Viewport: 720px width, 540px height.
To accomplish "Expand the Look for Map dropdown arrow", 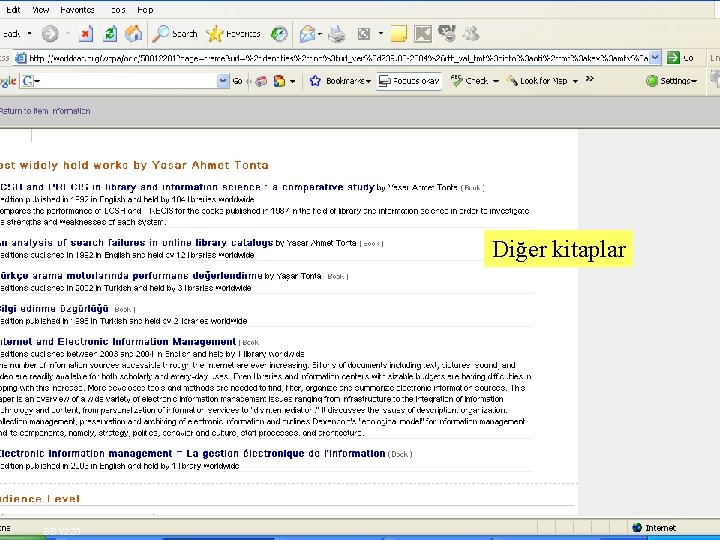I will 575,81.
